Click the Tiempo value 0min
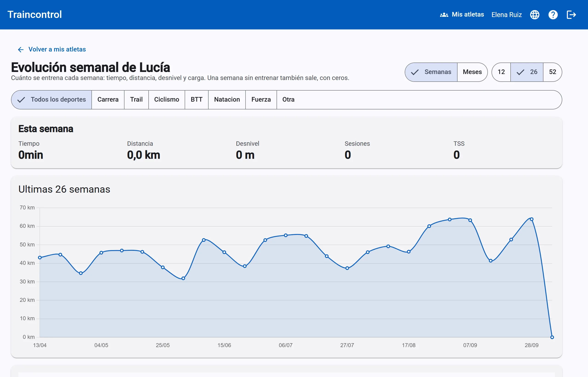Screen dimensions: 588x377 31,155
